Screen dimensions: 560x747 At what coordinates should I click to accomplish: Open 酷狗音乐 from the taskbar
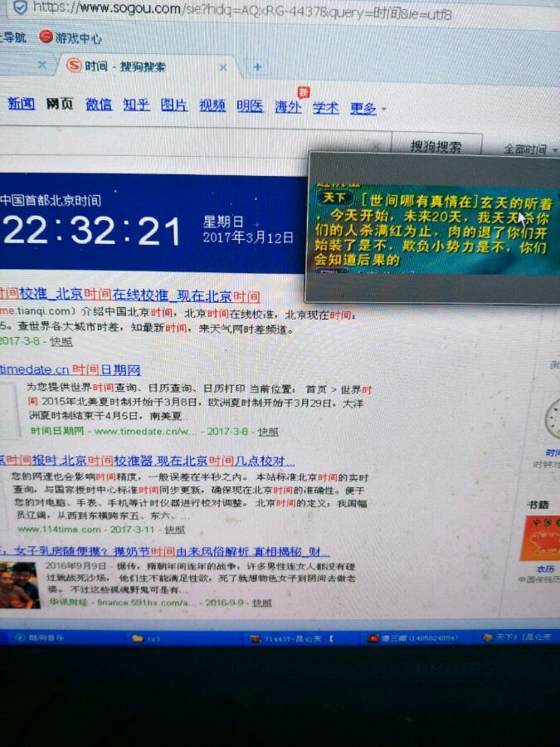click(40, 637)
